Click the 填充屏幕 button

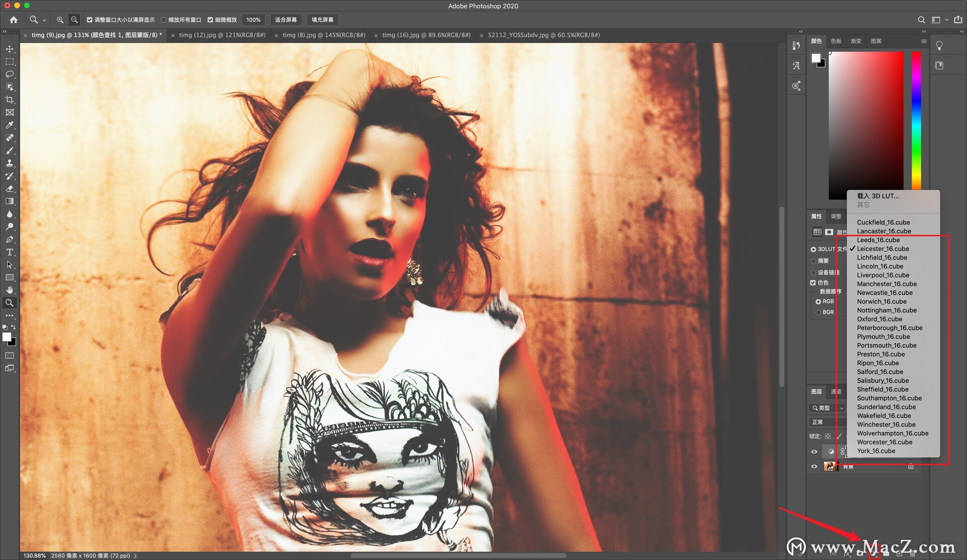322,20
